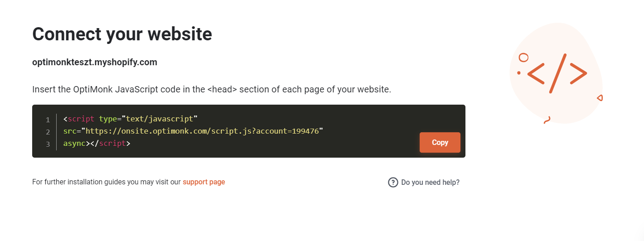This screenshot has width=644, height=241.
Task: Click the small orange circle decoration
Action: pyautogui.click(x=523, y=58)
